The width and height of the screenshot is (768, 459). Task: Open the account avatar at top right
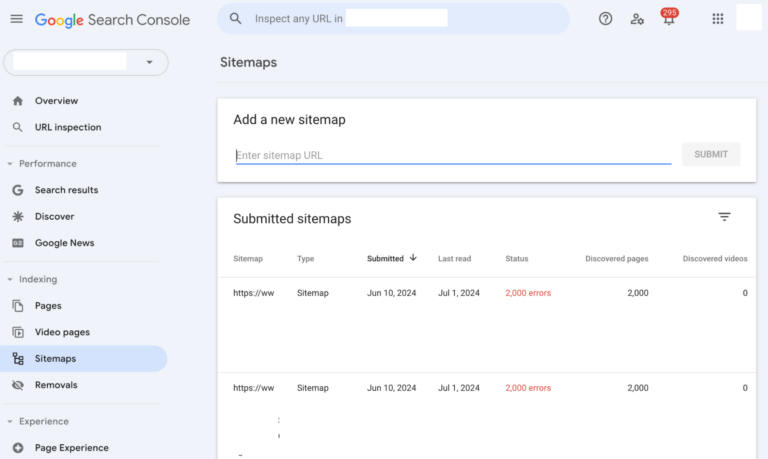[x=749, y=18]
